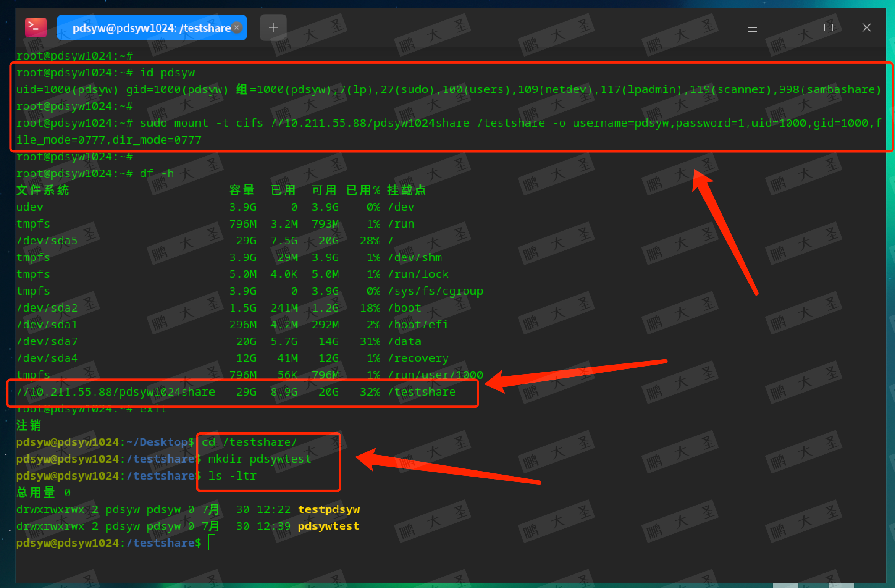
Task: Click the 'id pdsyw' command text
Action: tap(167, 73)
